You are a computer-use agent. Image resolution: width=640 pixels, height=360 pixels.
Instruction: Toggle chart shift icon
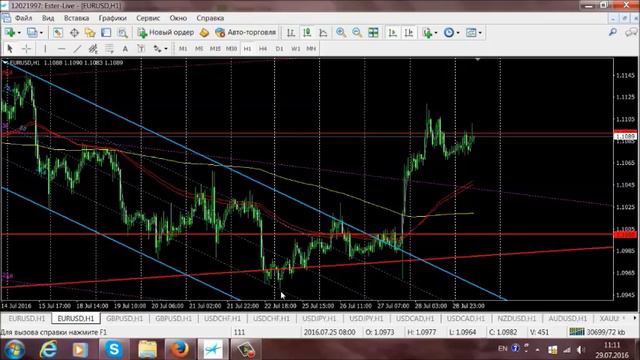409,33
